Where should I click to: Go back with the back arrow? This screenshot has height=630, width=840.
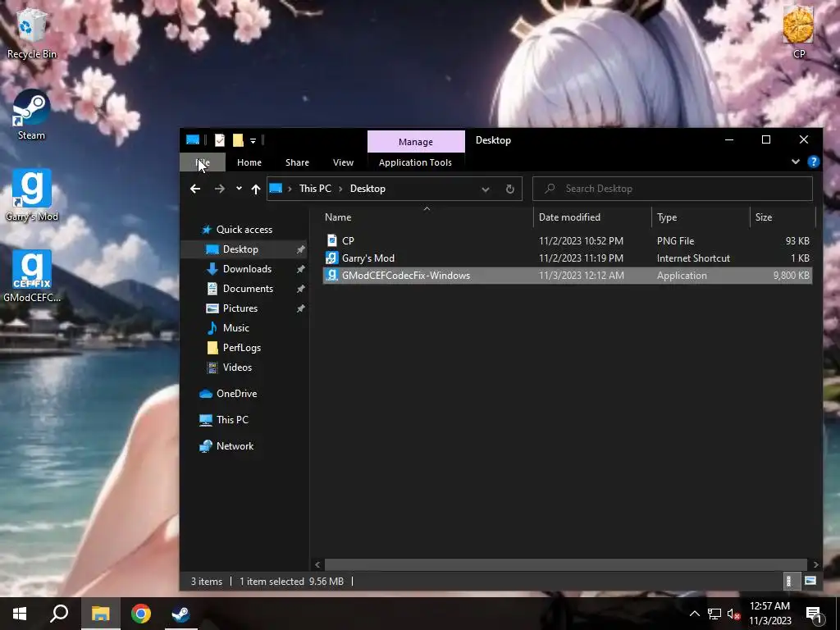(195, 189)
